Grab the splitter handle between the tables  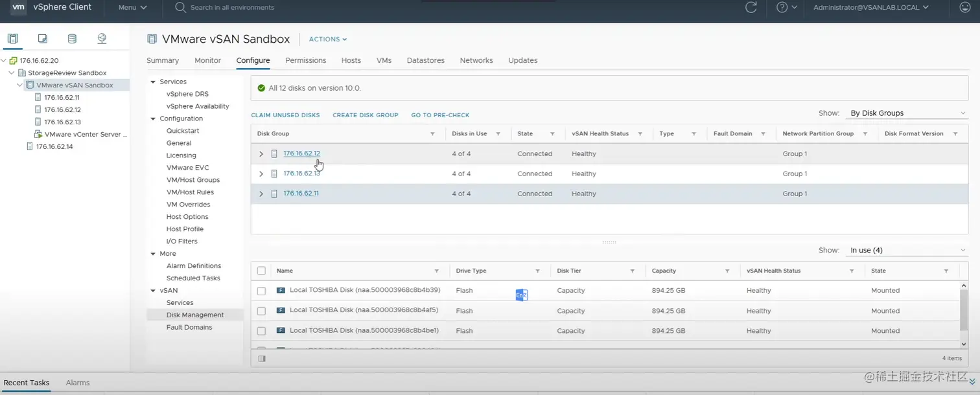[609, 242]
